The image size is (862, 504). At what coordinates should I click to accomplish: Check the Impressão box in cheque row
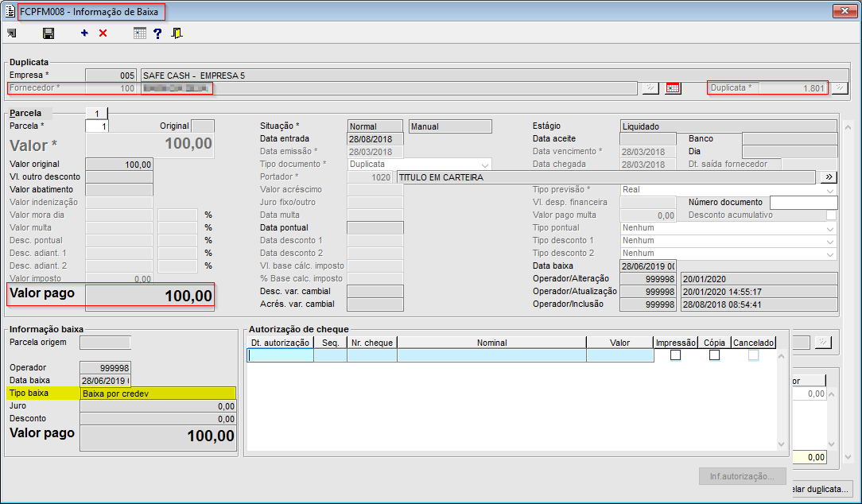676,355
